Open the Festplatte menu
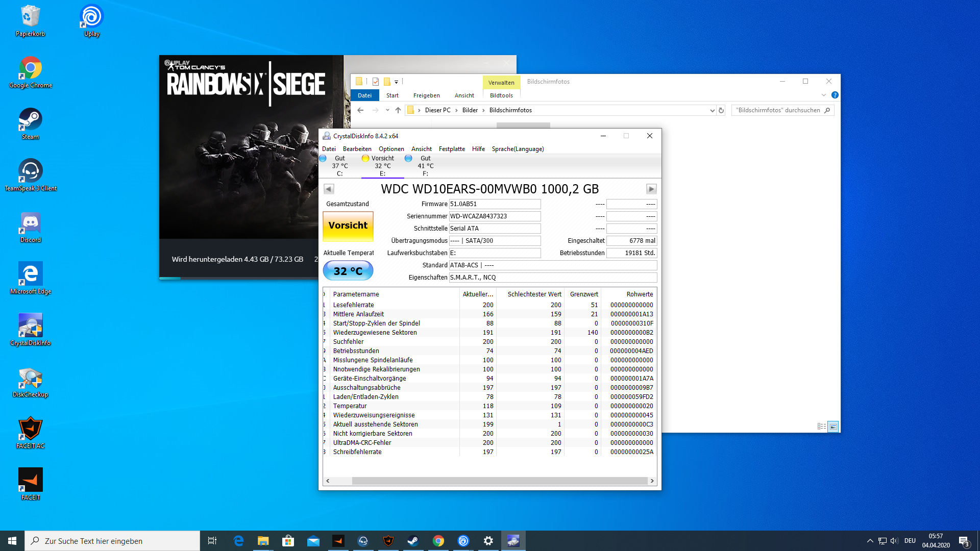 click(452, 149)
